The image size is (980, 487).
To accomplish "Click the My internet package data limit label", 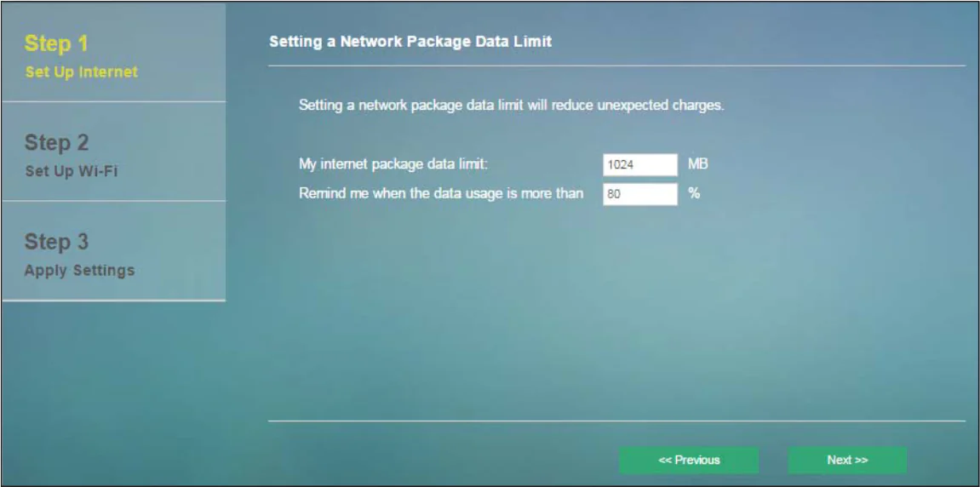I will pyautogui.click(x=393, y=163).
